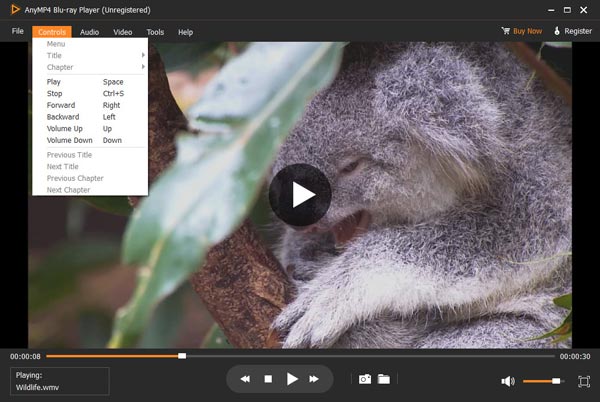Click the video progress bar handle
600x402 pixels.
click(x=182, y=355)
